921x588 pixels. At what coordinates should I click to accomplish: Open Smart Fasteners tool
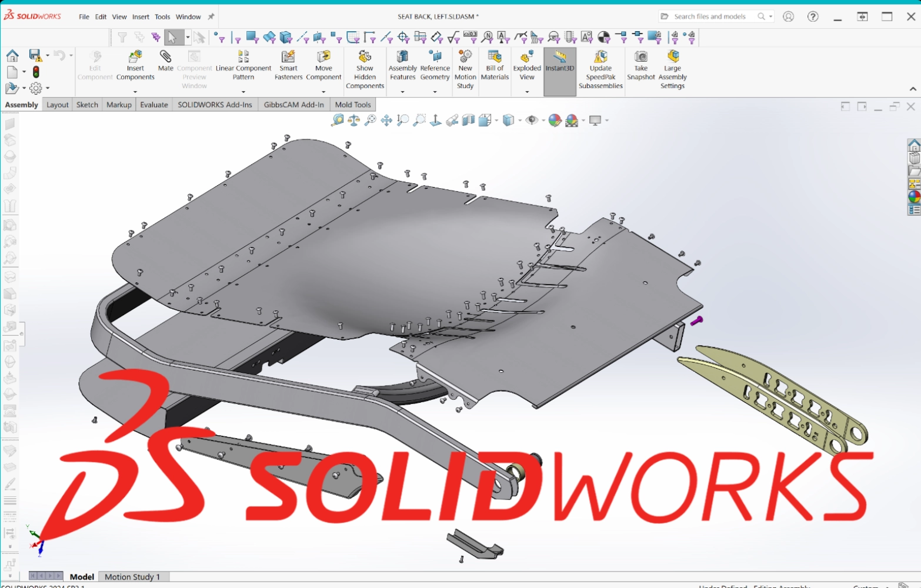tap(288, 65)
